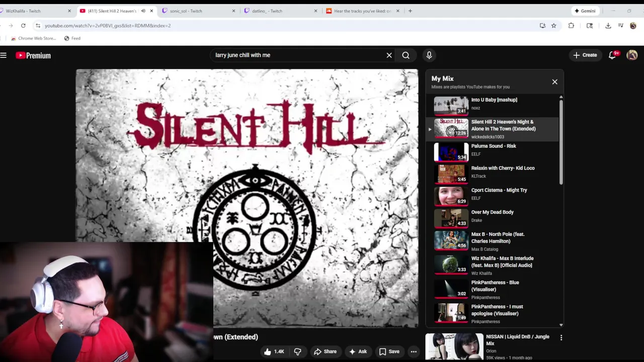Run search with magnifier button
644x362 pixels.
(406, 55)
